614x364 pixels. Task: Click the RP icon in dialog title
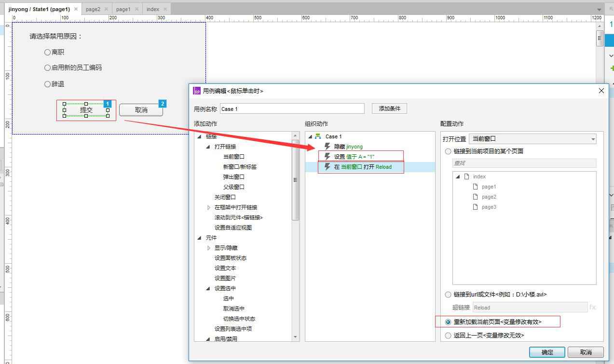click(x=197, y=91)
